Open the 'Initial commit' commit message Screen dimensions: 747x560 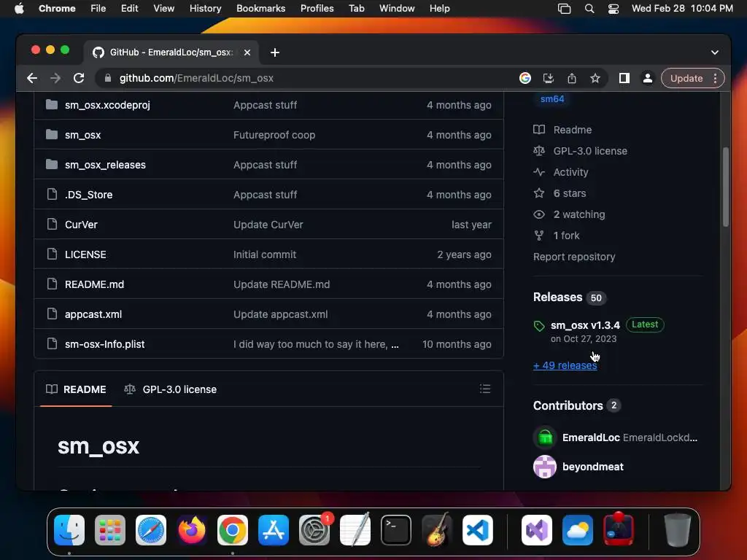[265, 254]
